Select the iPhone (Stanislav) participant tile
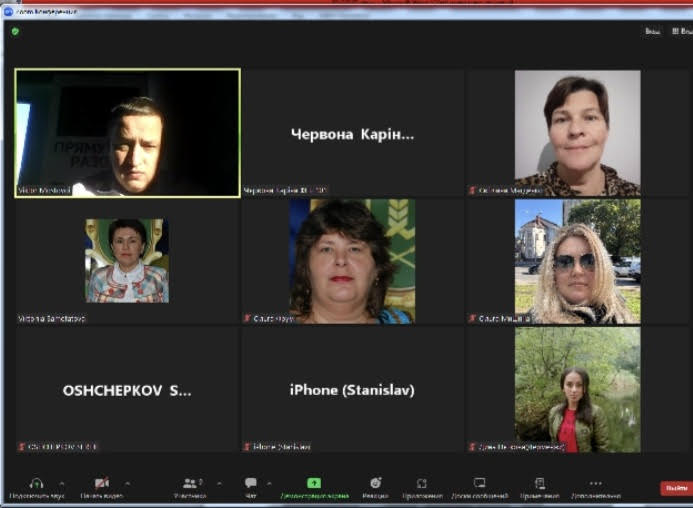The width and height of the screenshot is (693, 508). [352, 390]
